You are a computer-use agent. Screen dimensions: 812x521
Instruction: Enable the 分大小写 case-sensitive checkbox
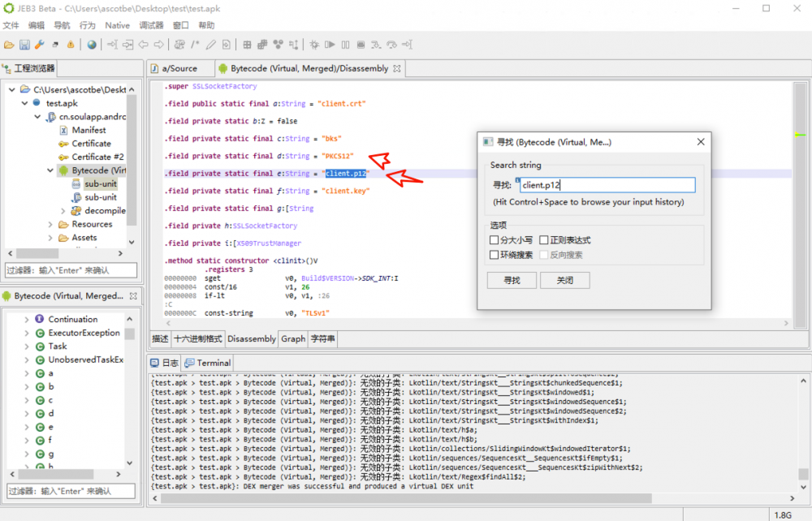pyautogui.click(x=495, y=240)
